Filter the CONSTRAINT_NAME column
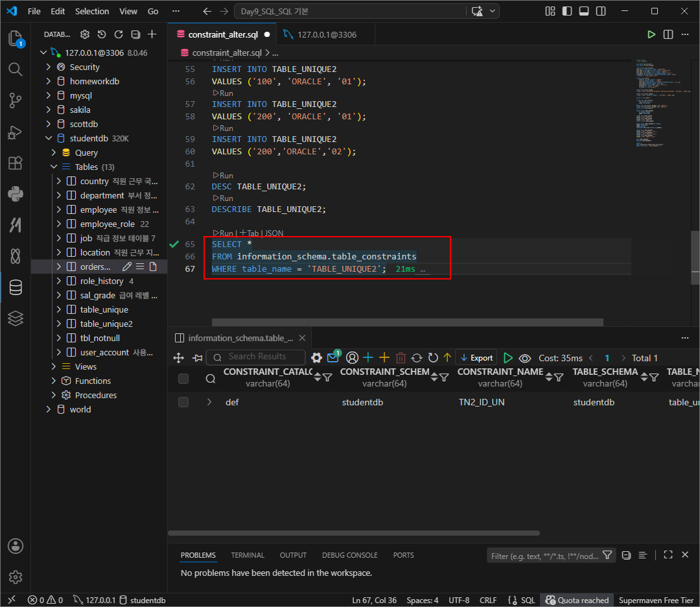This screenshot has height=607, width=700. point(559,378)
